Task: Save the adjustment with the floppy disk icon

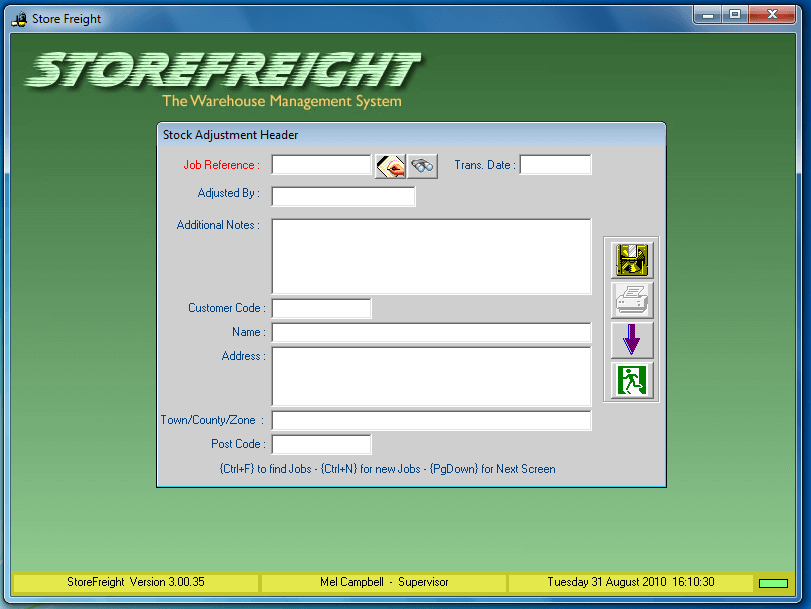Action: coord(632,260)
